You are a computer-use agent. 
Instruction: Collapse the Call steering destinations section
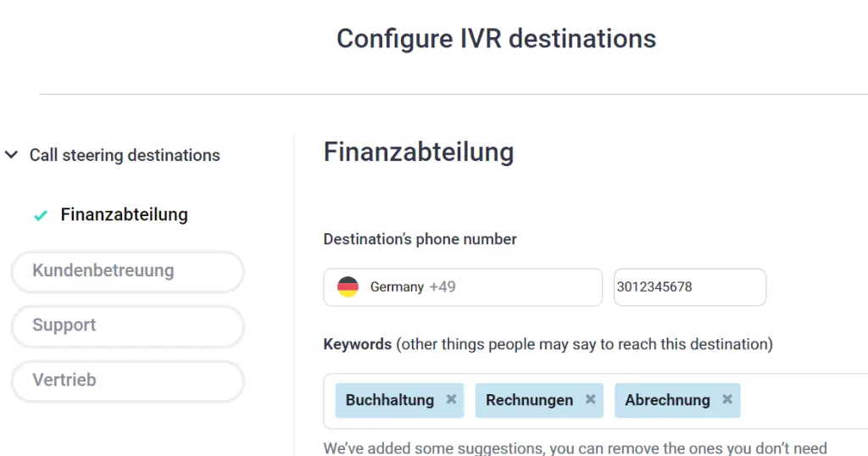point(12,154)
